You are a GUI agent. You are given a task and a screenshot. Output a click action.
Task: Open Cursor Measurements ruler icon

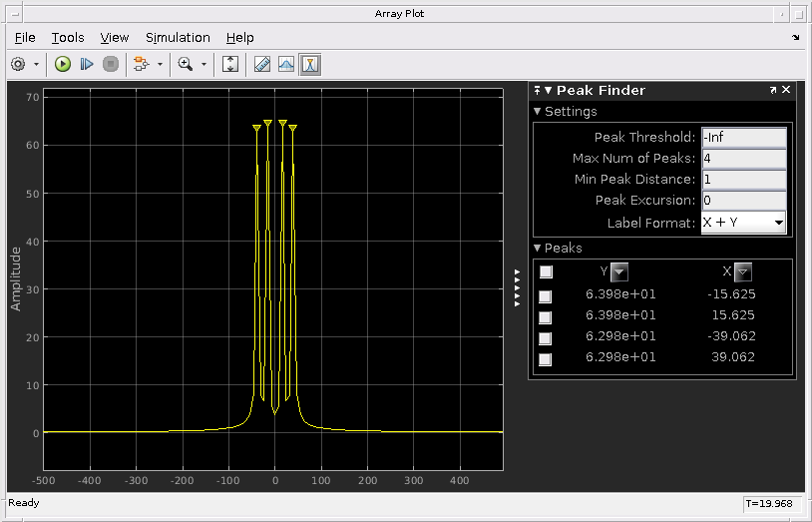click(x=262, y=64)
